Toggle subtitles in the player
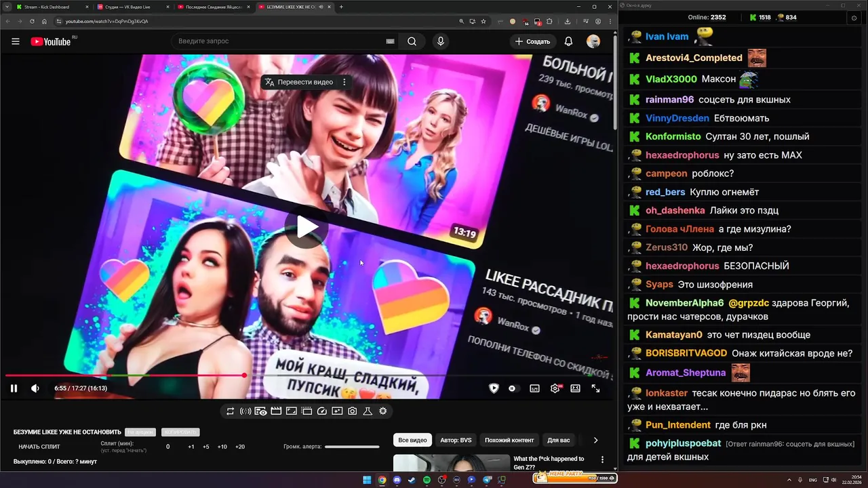 coord(534,388)
